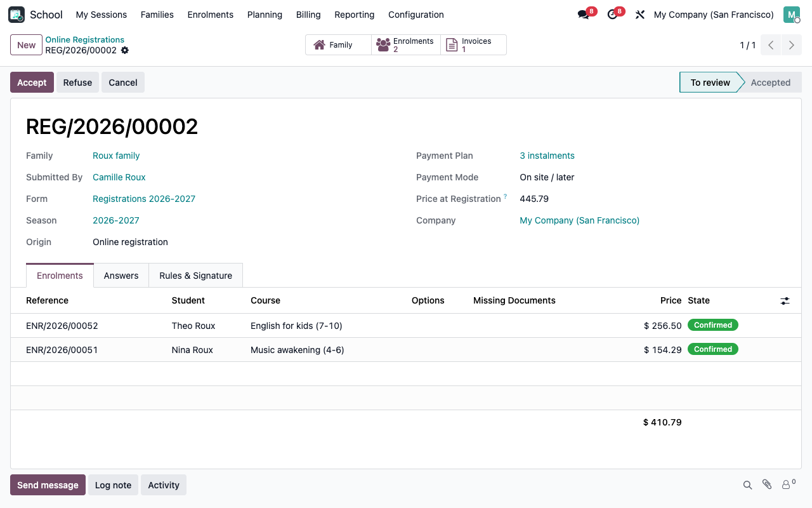Screen dimensions: 812x508
Task: Cancel the registration
Action: (123, 83)
